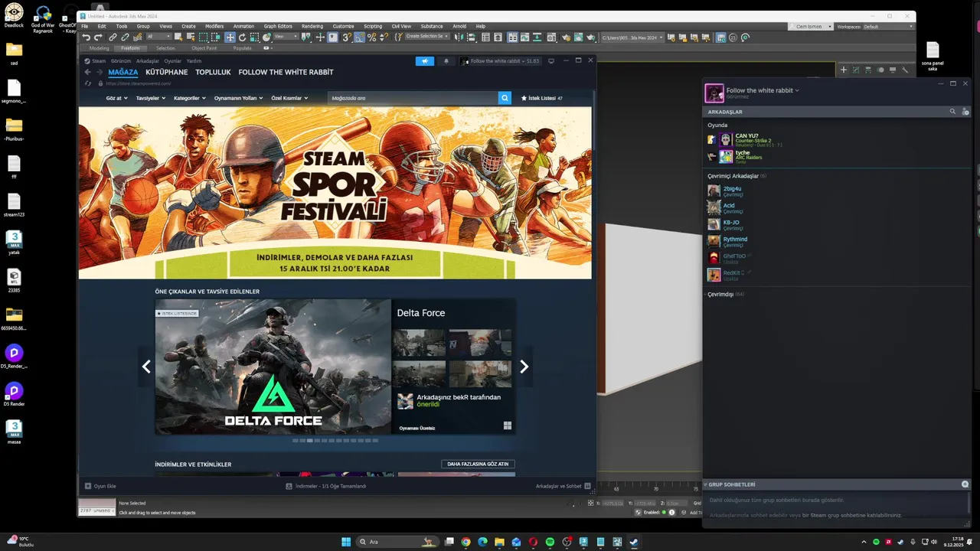Open the Modifiers menu

pos(214,26)
